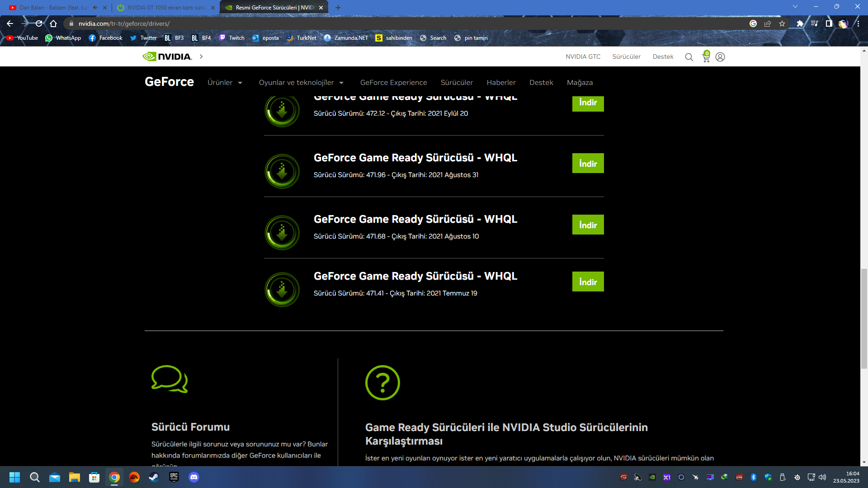Bookmark this page with the star icon
Viewport: 868px width, 488px height.
click(x=782, y=23)
